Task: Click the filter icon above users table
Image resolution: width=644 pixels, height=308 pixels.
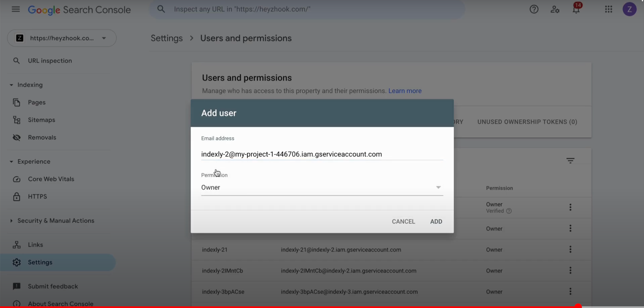Action: tap(570, 161)
